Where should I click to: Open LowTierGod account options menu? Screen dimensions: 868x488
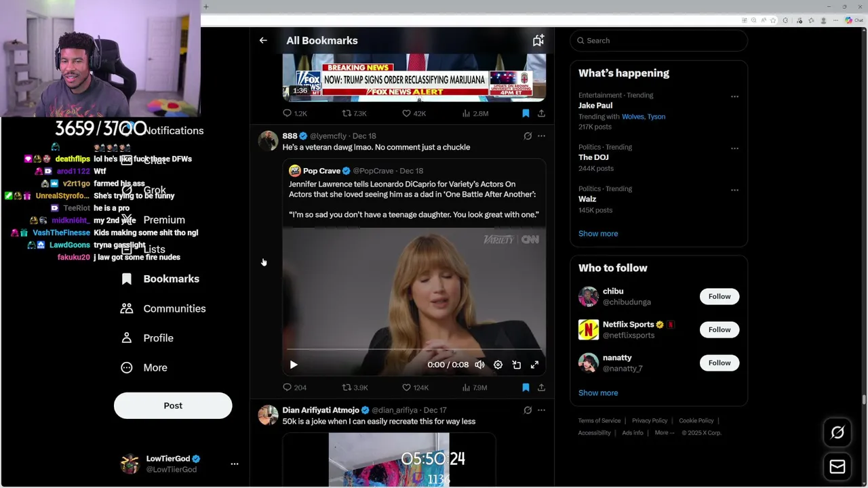pos(235,464)
